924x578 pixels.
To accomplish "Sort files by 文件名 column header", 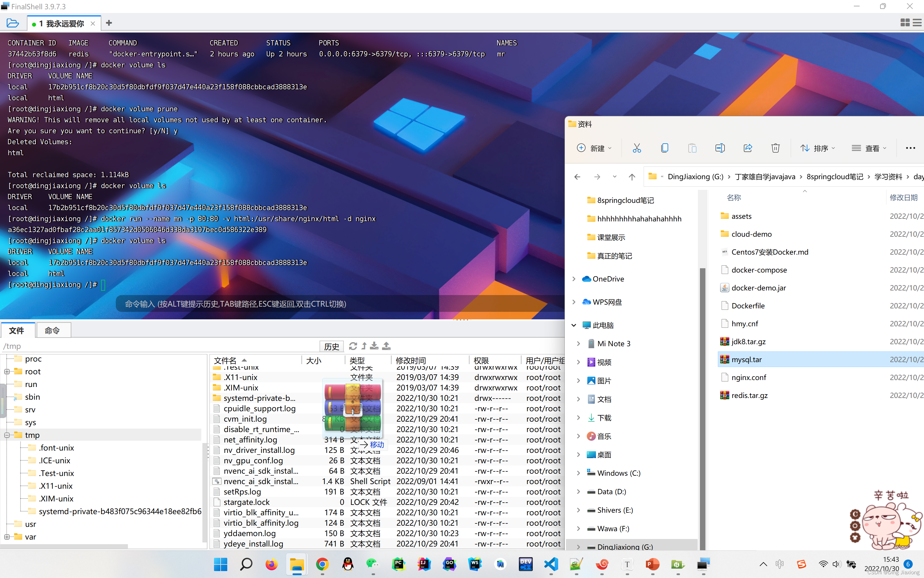I will [x=256, y=360].
